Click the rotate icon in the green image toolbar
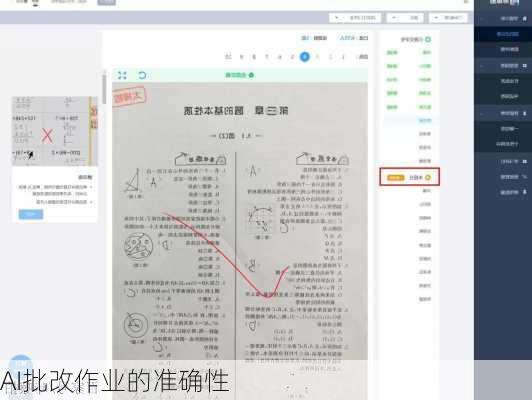 tap(142, 75)
